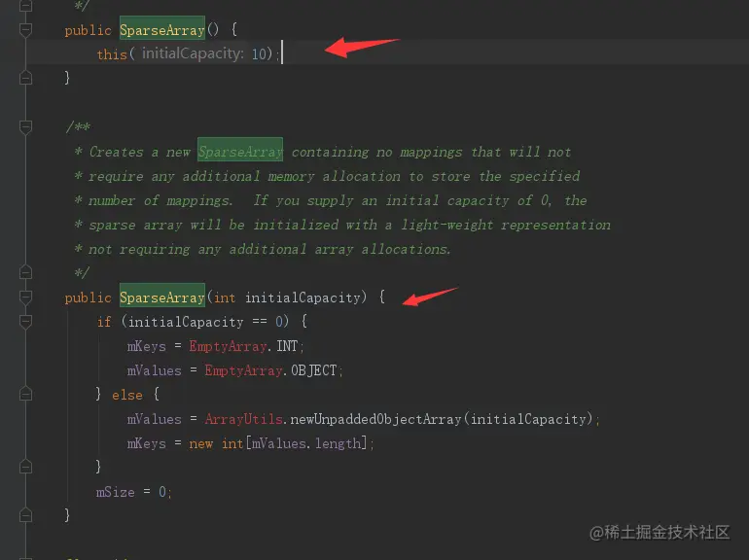The height and width of the screenshot is (560, 749).
Task: Click SparseArray name in the int initialCapacity constructor
Action: pos(161,297)
